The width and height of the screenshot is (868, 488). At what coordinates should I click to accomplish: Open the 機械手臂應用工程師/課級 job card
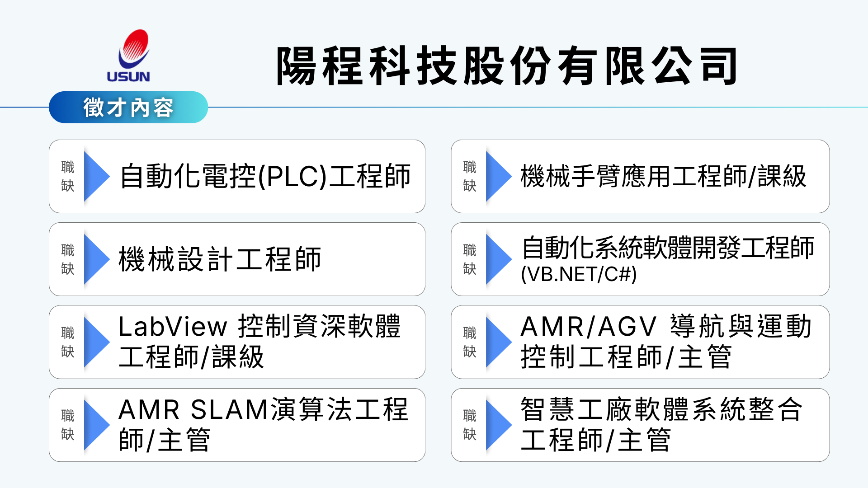[663, 176]
